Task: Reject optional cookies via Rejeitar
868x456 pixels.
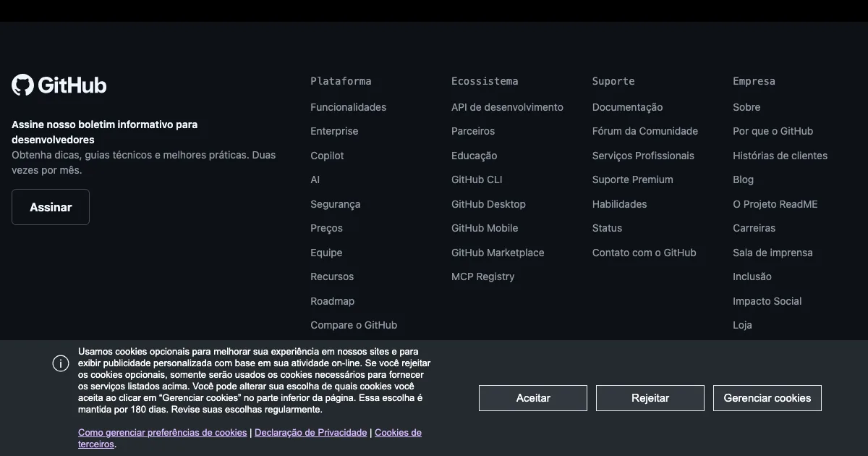Action: tap(650, 398)
